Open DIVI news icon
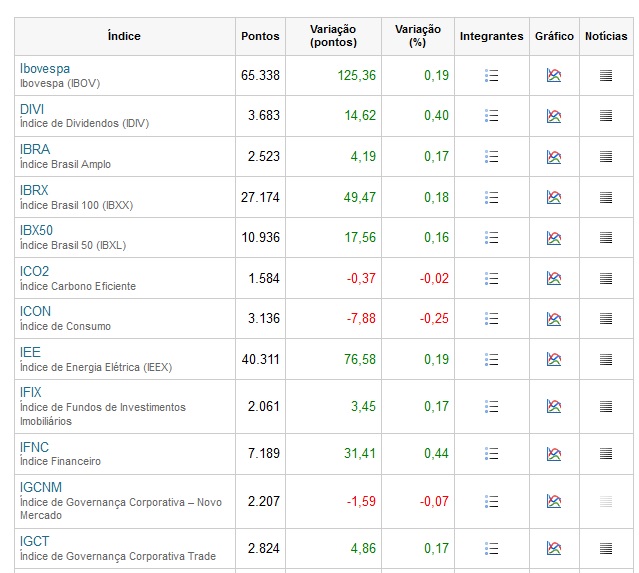 pos(606,116)
